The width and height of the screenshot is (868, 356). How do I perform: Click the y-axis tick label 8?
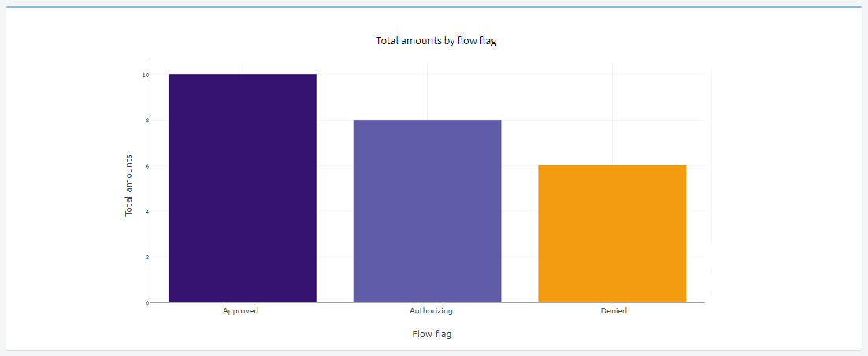(x=147, y=121)
